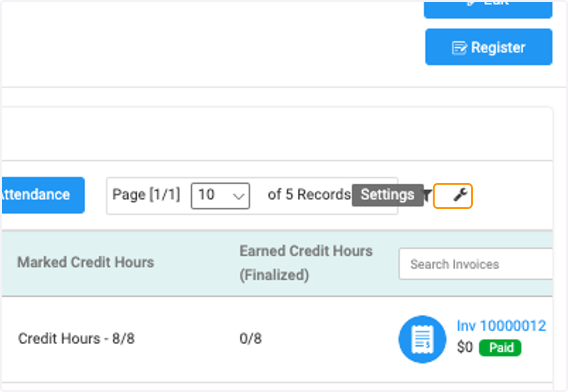Open the records-per-page dropdown showing 10

[x=220, y=195]
